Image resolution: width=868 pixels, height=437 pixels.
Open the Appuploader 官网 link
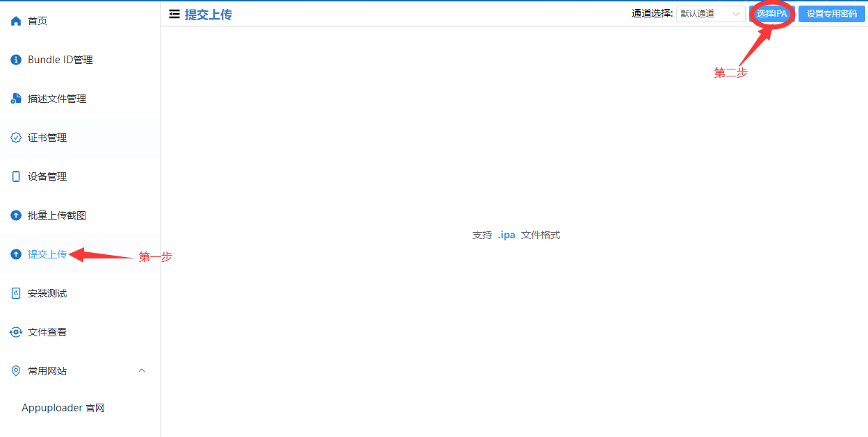(63, 409)
